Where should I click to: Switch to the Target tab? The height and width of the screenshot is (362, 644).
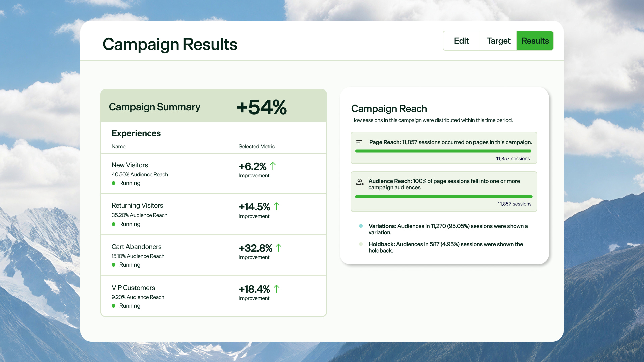[498, 41]
